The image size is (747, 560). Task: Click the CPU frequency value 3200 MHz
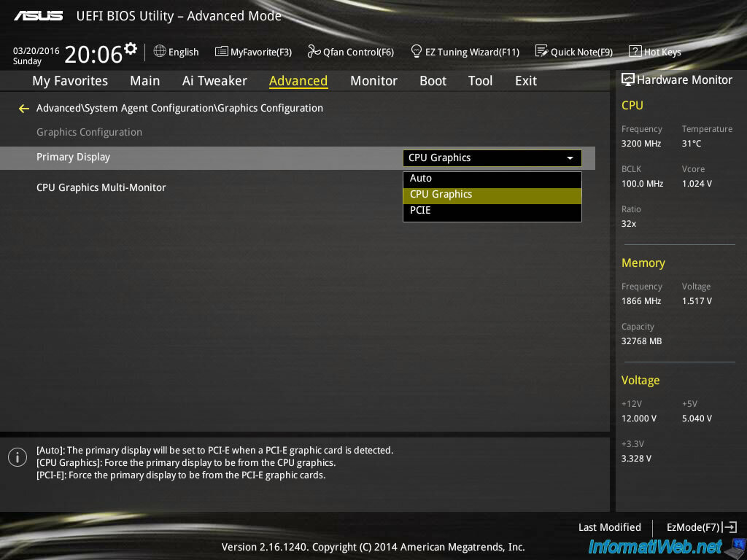(640, 144)
